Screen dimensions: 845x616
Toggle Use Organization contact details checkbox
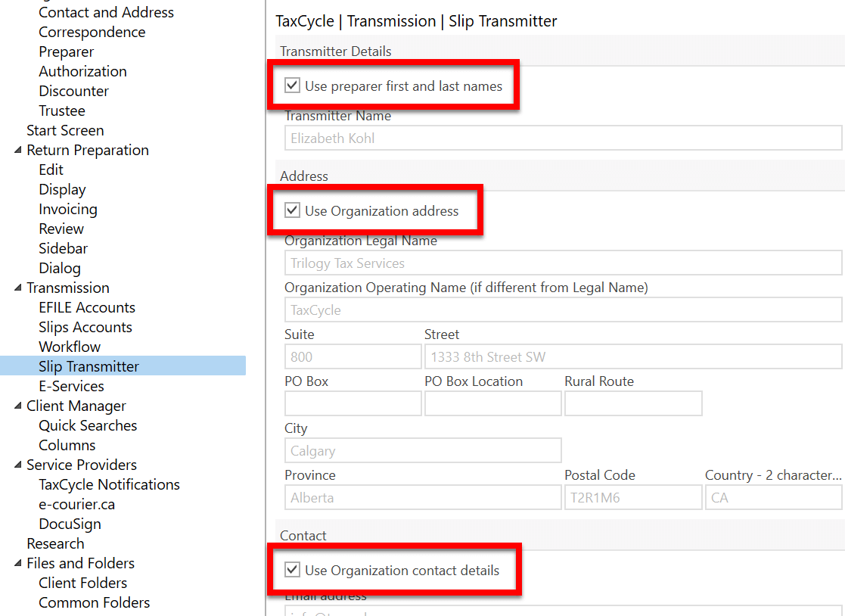(x=292, y=570)
